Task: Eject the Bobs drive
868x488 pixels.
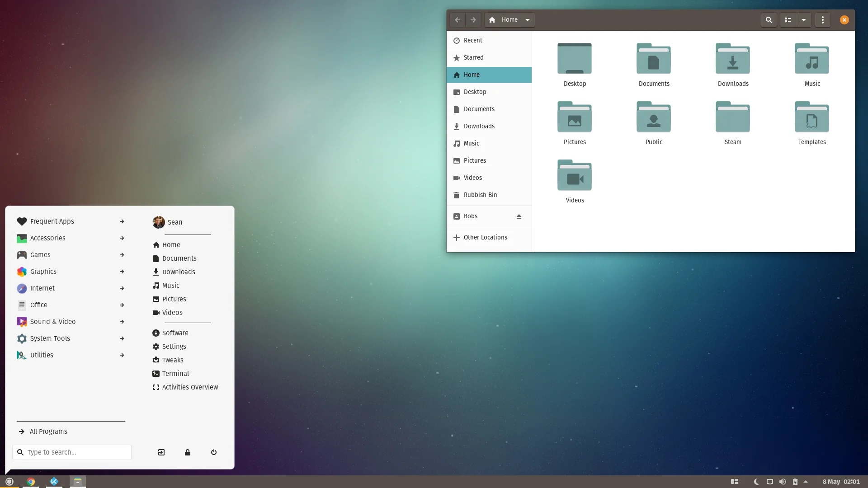Action: click(x=519, y=216)
